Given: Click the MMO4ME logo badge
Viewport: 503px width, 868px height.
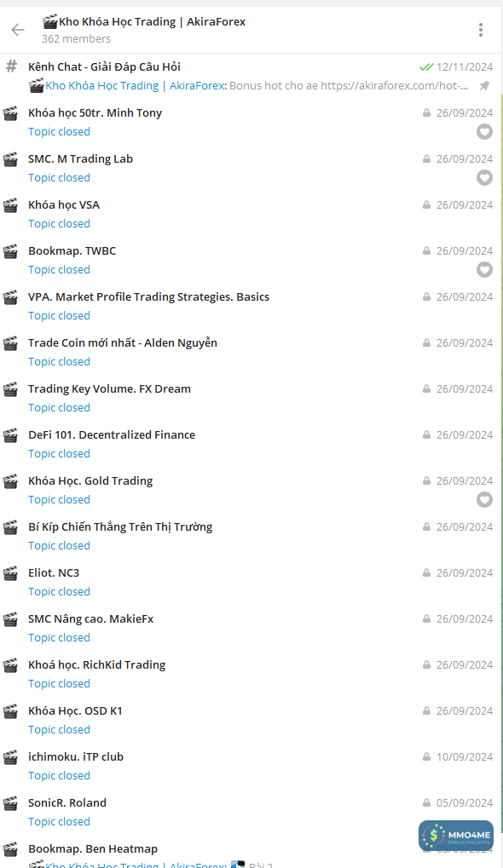Looking at the screenshot, I should [x=455, y=836].
